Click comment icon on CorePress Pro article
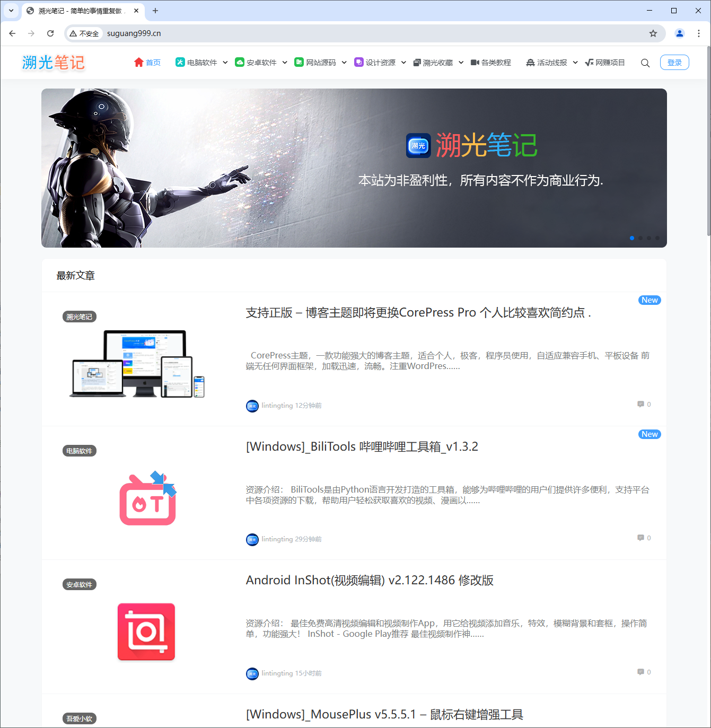This screenshot has width=711, height=728. tap(640, 404)
